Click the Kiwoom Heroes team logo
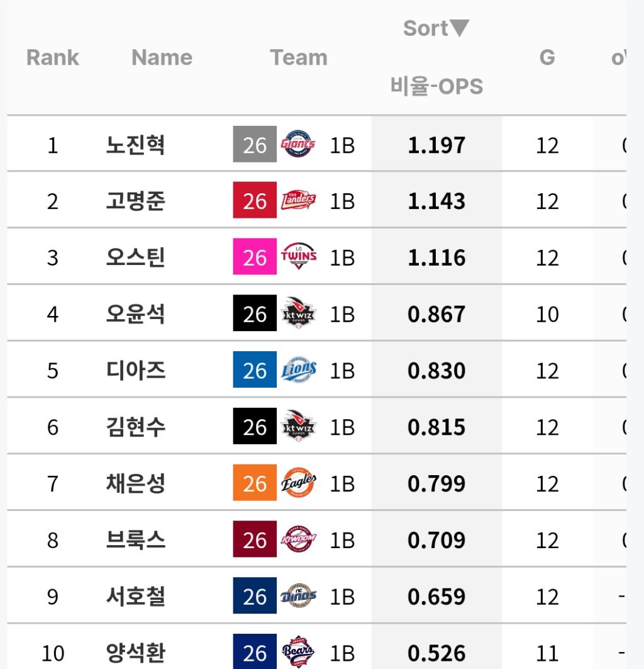The width and height of the screenshot is (644, 669). 298,539
